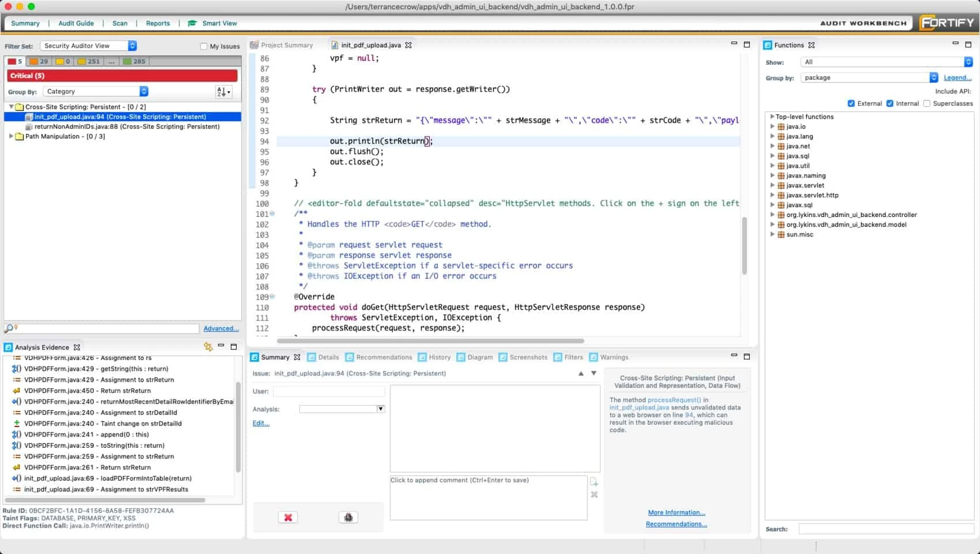Image resolution: width=980 pixels, height=554 pixels.
Task: Enable the Superclasses checkbox
Action: coord(927,103)
